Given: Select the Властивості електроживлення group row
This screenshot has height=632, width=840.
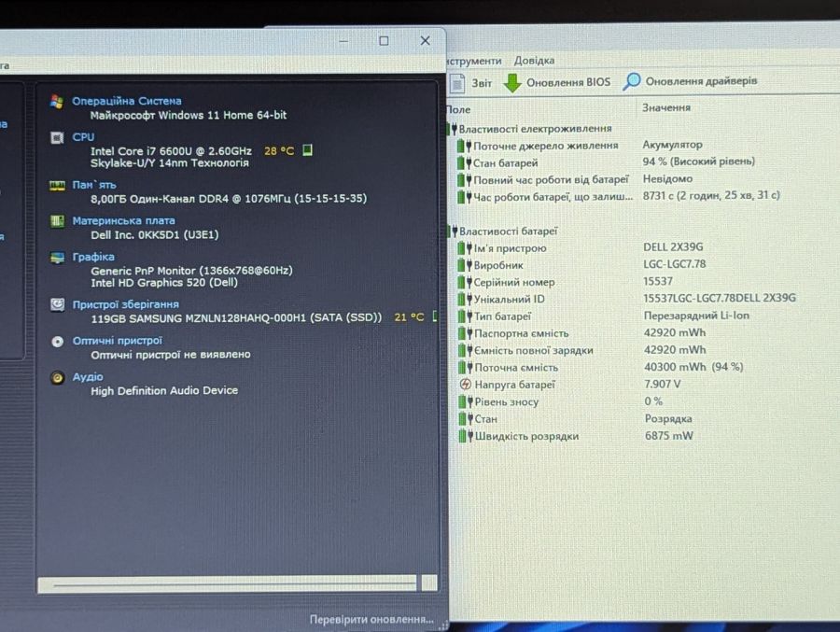Looking at the screenshot, I should click(535, 129).
